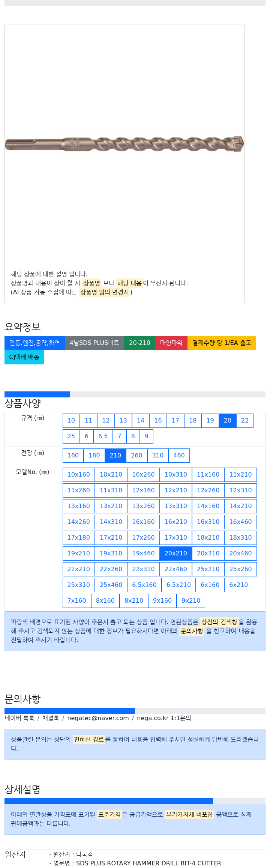Open model 10x160 link
The width and height of the screenshot is (270, 868).
pos(79,475)
